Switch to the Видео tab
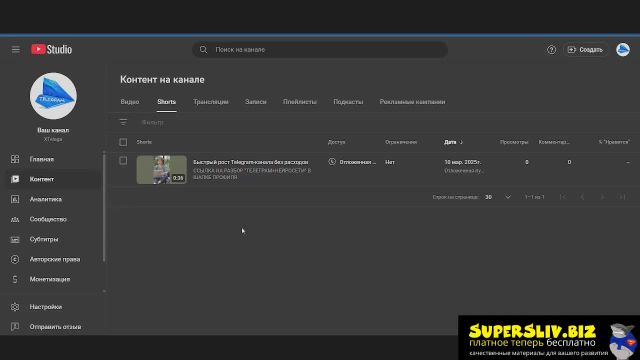Viewport: 640px width, 360px height. (x=130, y=102)
